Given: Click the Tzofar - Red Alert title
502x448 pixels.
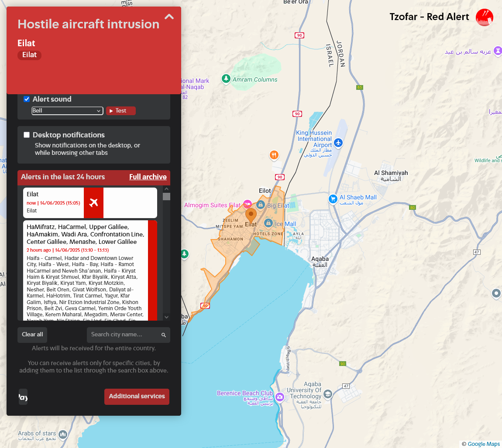Looking at the screenshot, I should tap(429, 17).
